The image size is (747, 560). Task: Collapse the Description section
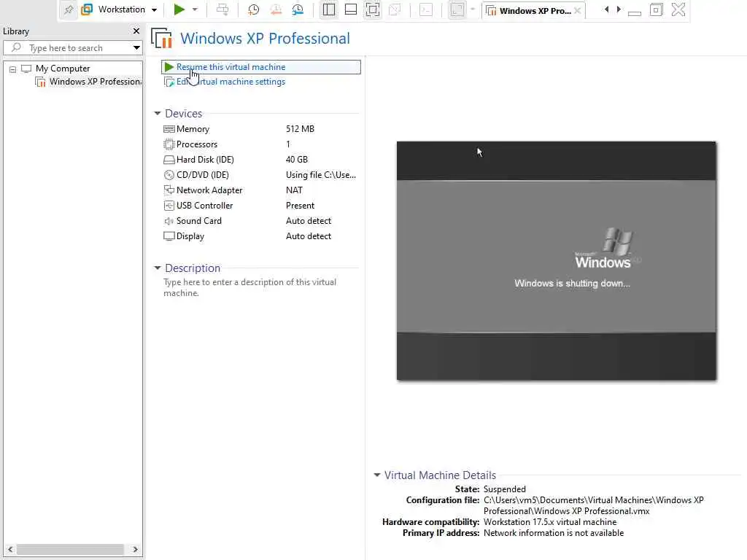(x=158, y=268)
